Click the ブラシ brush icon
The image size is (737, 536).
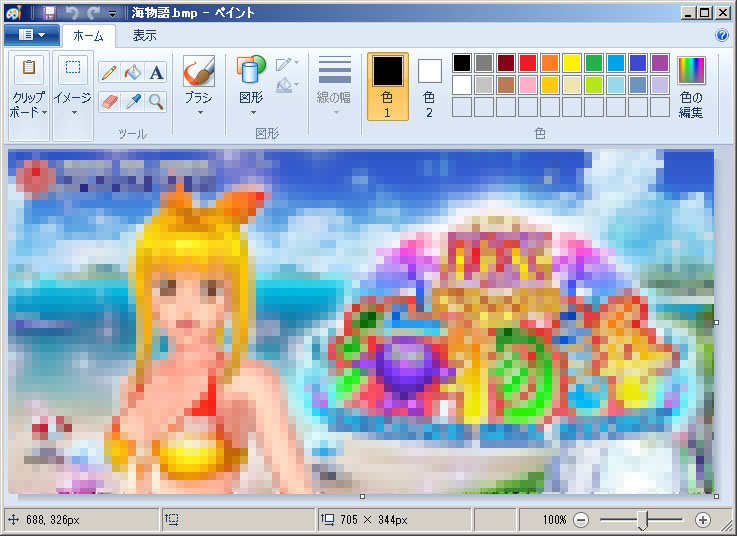point(199,71)
